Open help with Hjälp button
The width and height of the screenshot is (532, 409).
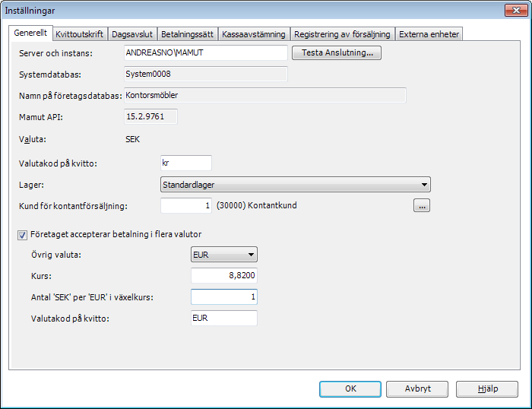coord(487,389)
